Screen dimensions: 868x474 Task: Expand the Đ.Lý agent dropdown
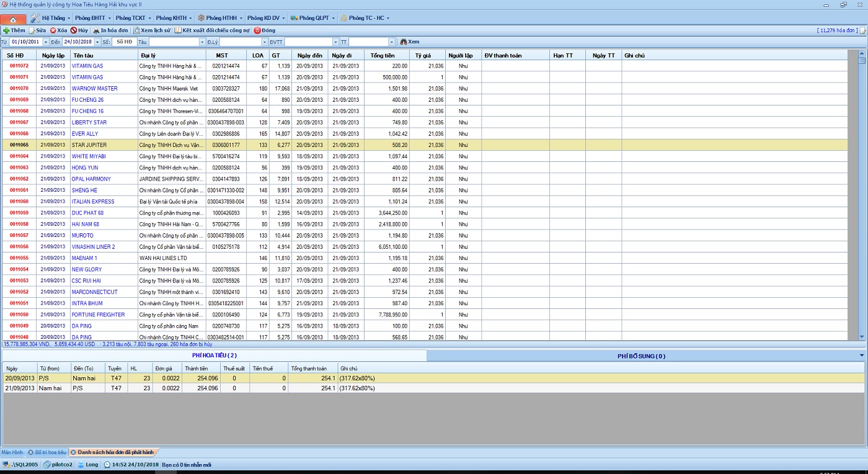tap(265, 42)
